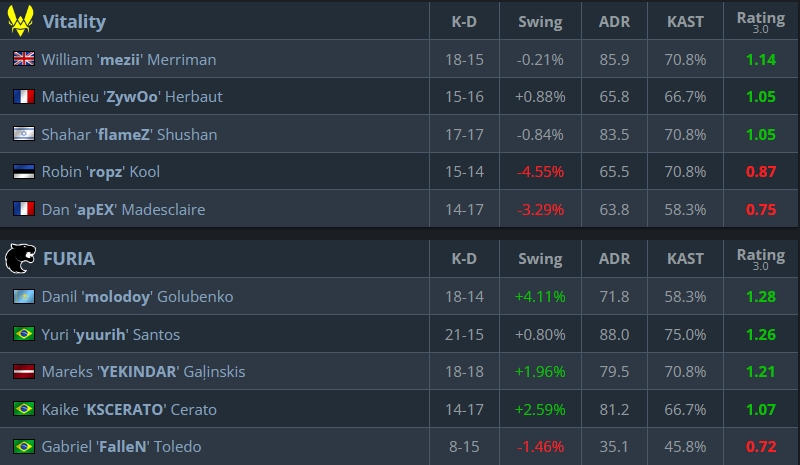Screen dimensions: 800x465
Task: Click the Brazilian flag beside FalleN
Action: pyautogui.click(x=23, y=447)
